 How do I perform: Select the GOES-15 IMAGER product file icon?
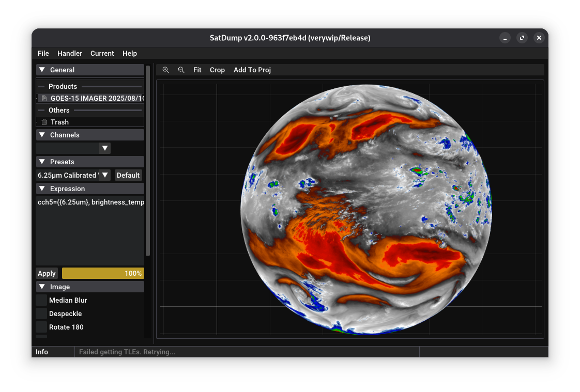click(44, 98)
